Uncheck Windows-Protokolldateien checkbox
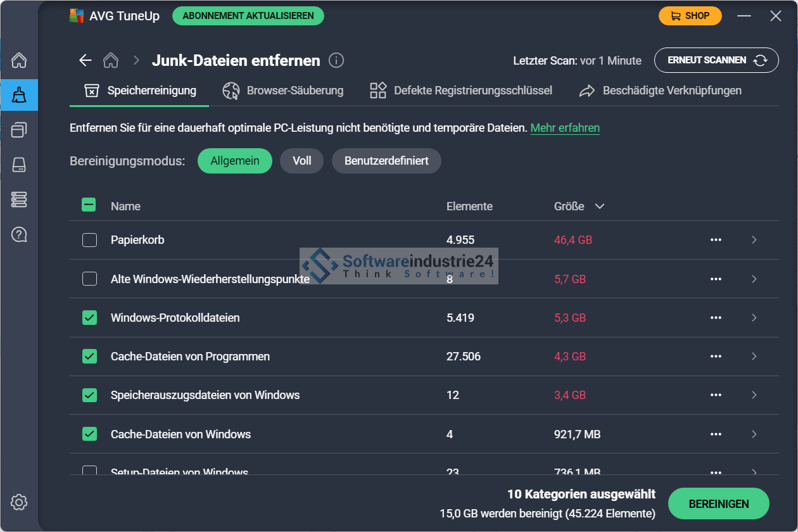Viewport: 798px width, 532px height. (90, 318)
